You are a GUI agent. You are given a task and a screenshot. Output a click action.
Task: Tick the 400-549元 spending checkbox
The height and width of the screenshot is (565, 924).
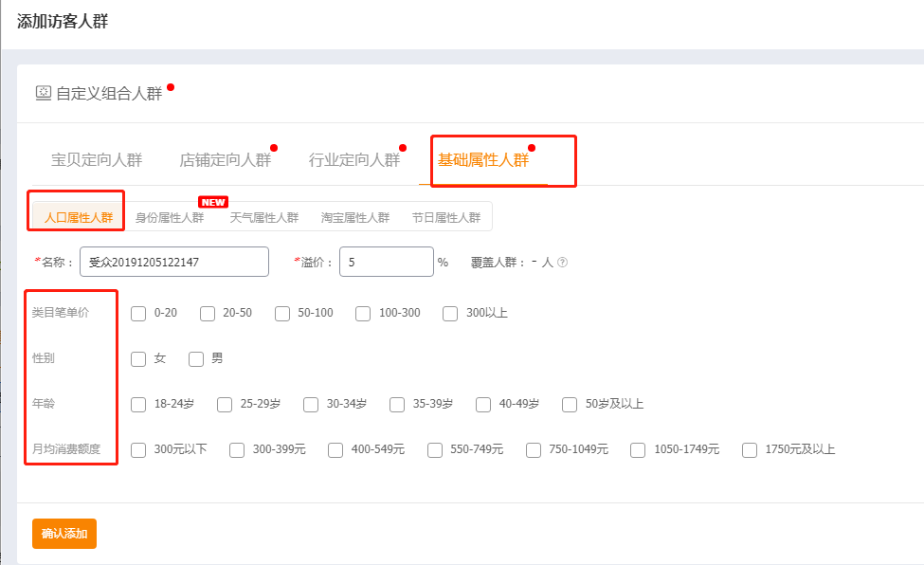coord(335,450)
